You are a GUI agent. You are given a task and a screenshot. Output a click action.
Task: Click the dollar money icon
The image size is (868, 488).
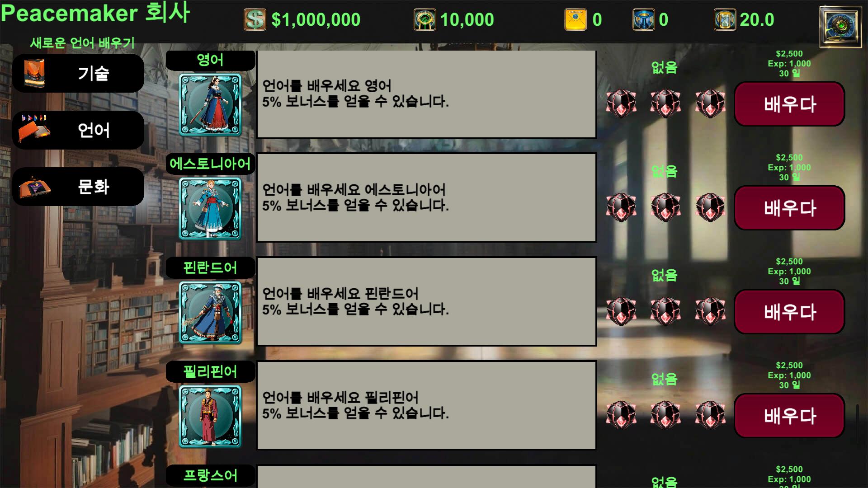pos(255,19)
